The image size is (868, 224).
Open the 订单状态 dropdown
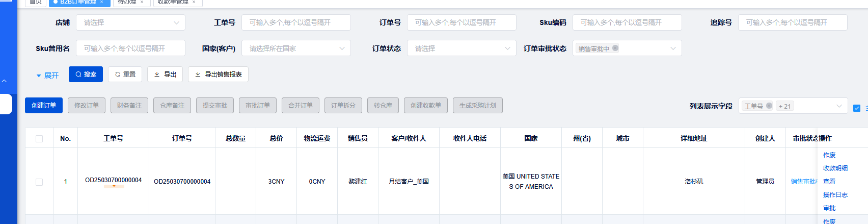(x=462, y=48)
